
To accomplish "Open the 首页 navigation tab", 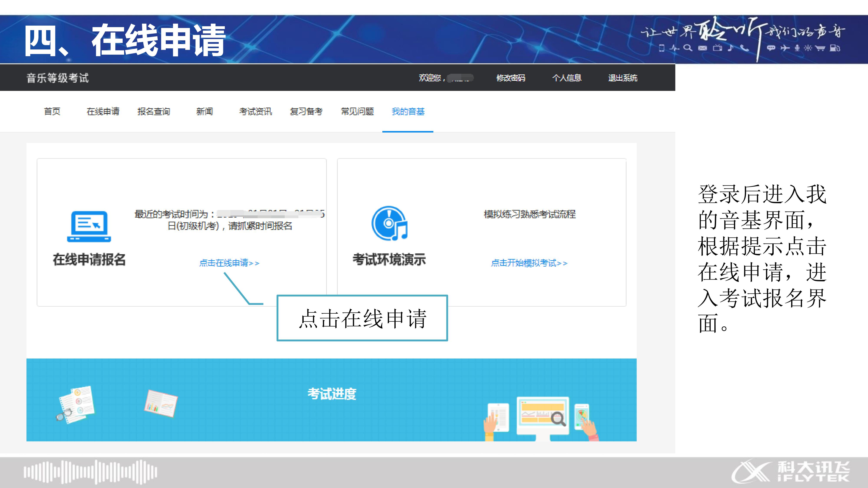I will pos(52,111).
